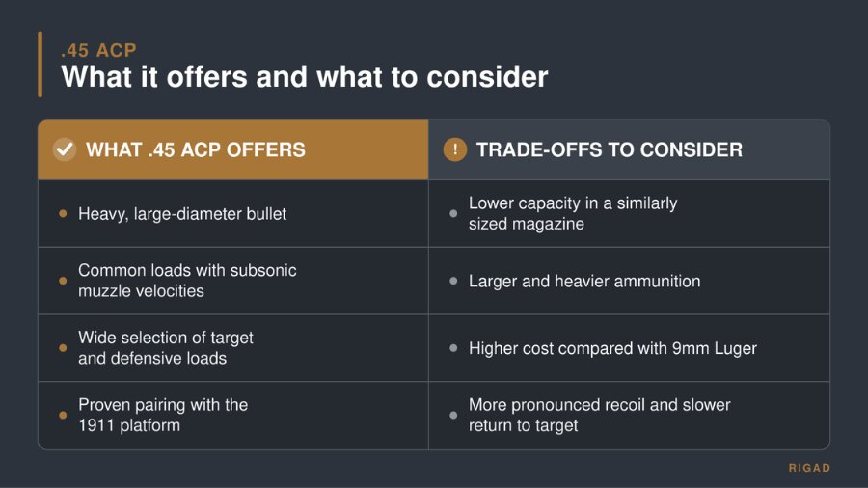The image size is (868, 488).
Task: Click the Higher cost compared with 9mm Luger text
Action: point(612,348)
